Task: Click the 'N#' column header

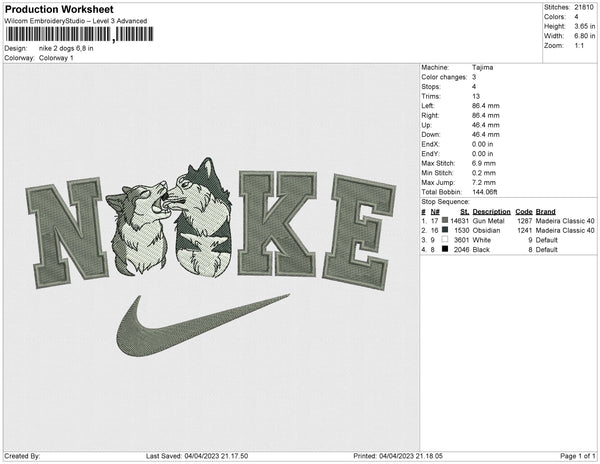Action: pyautogui.click(x=435, y=211)
